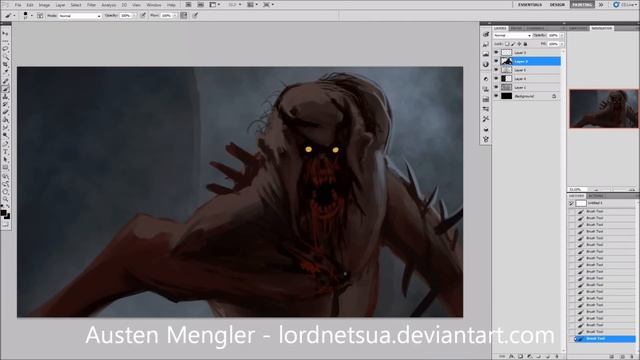
Task: Delete current state in History panel
Action: click(x=632, y=356)
